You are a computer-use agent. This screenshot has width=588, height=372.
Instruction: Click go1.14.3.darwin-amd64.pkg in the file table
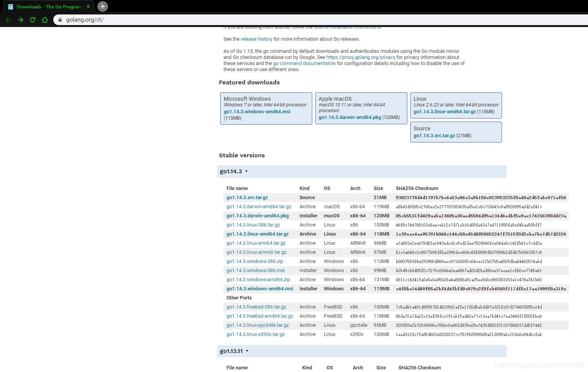pos(257,216)
